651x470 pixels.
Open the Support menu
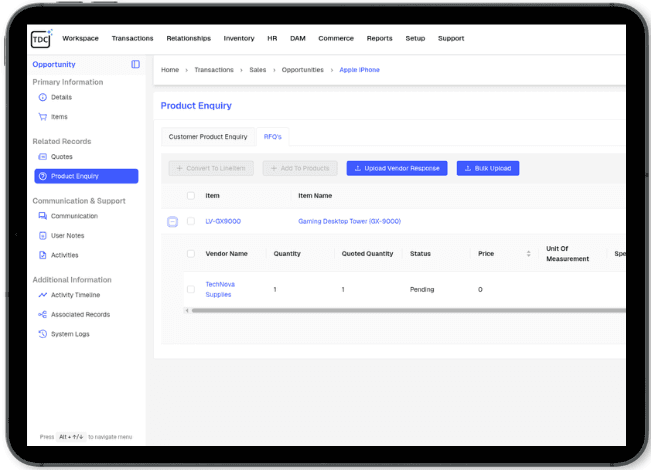(x=451, y=38)
